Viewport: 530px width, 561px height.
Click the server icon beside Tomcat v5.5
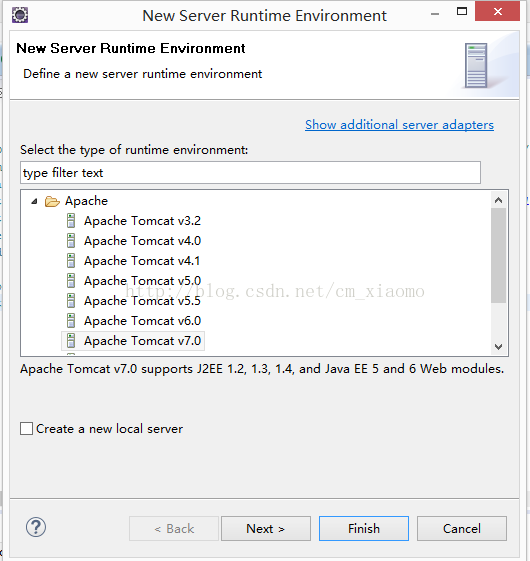pyautogui.click(x=71, y=301)
